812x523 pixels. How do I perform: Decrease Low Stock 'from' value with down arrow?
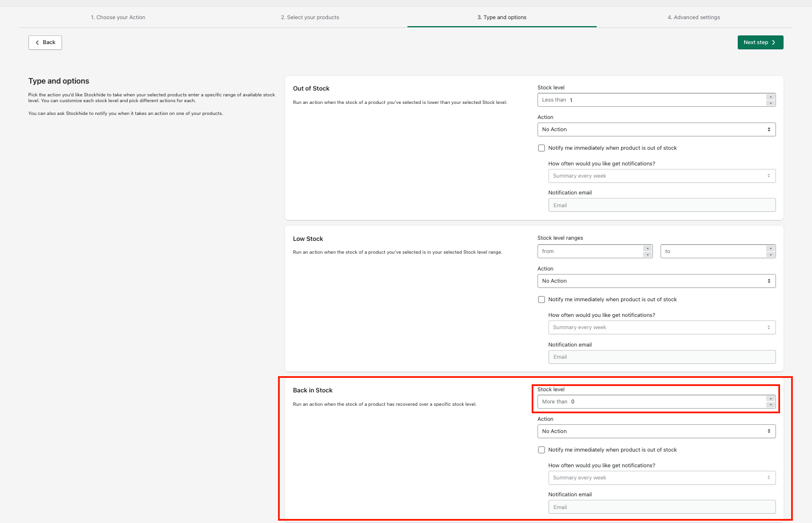pyautogui.click(x=648, y=255)
